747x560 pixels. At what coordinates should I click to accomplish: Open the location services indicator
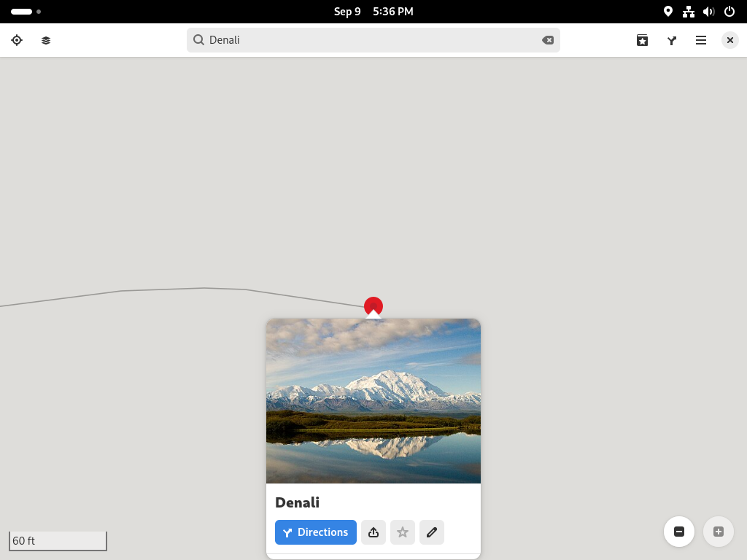point(668,12)
